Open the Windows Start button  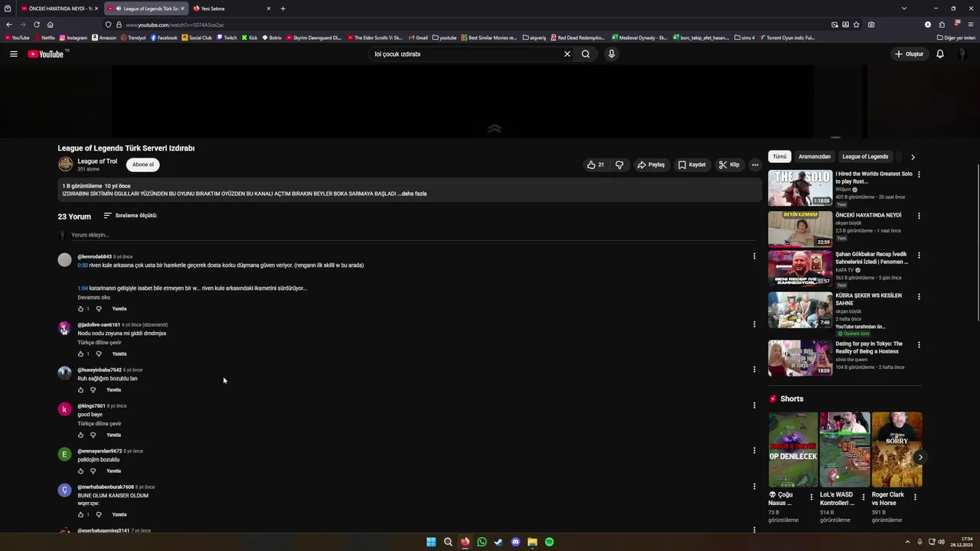pos(431,542)
